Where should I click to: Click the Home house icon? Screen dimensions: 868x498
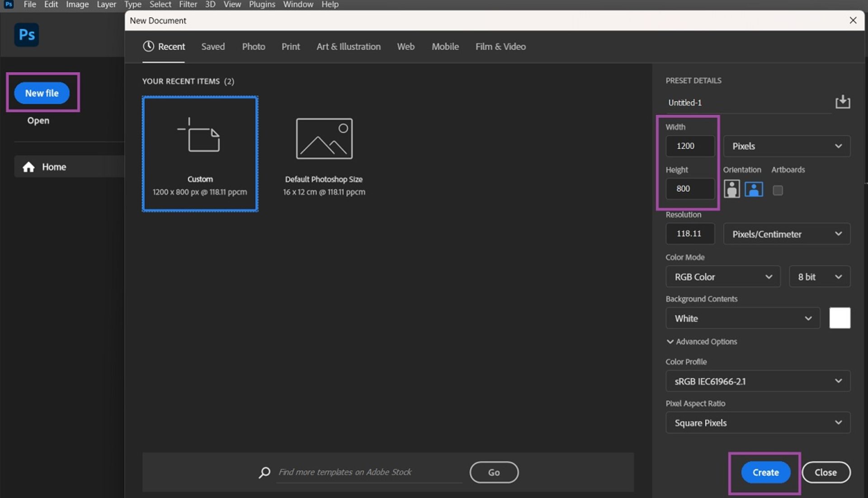28,167
